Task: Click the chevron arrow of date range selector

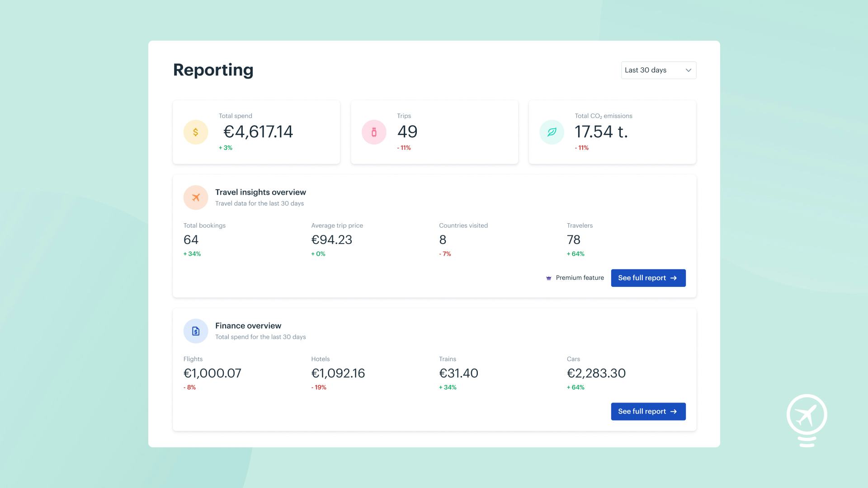Action: pyautogui.click(x=688, y=70)
